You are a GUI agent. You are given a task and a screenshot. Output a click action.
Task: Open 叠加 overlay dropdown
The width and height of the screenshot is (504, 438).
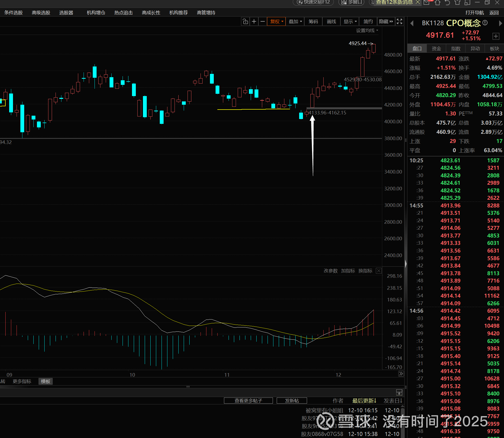(x=295, y=22)
